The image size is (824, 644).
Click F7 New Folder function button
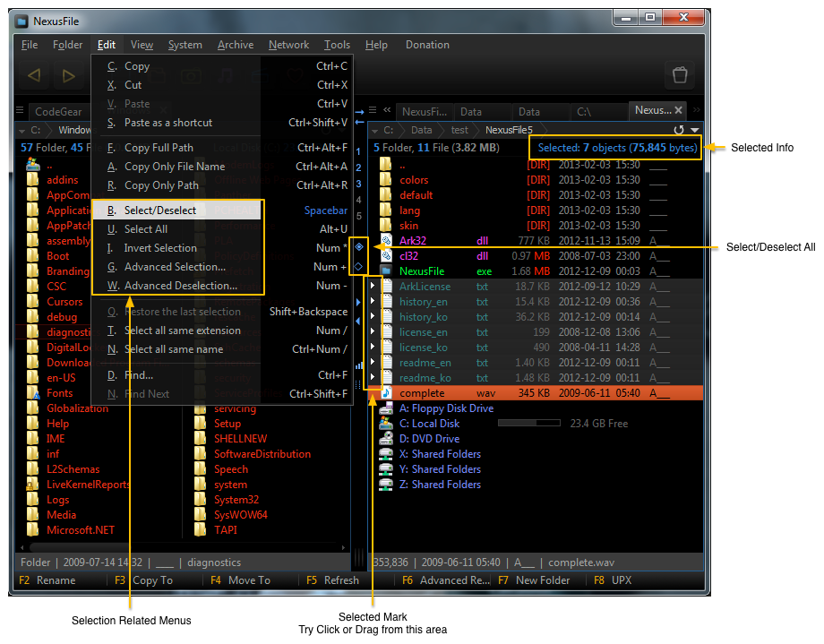[534, 580]
